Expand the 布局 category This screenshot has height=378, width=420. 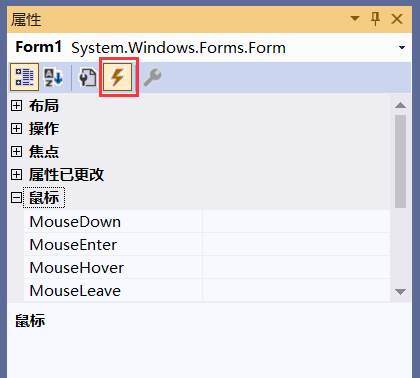[16, 106]
